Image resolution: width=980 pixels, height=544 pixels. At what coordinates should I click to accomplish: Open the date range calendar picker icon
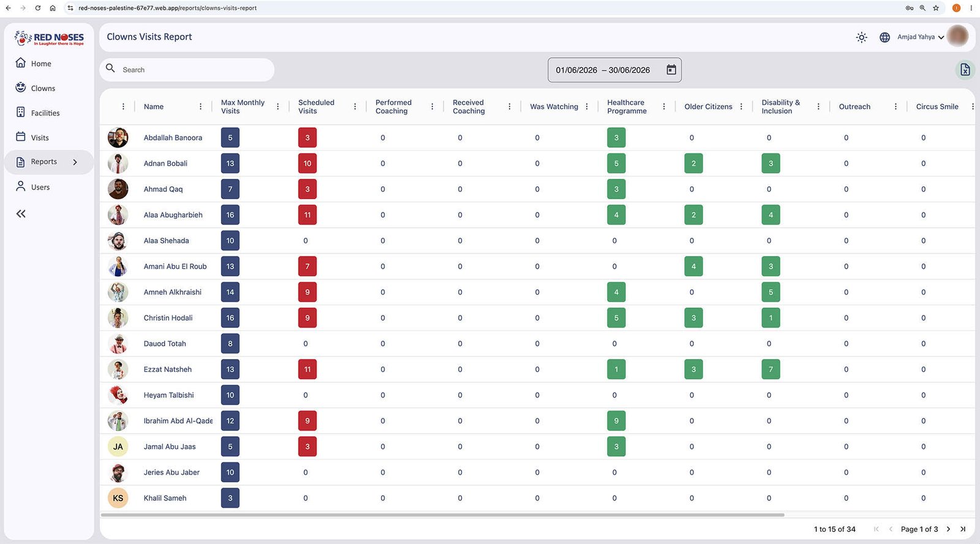click(671, 70)
